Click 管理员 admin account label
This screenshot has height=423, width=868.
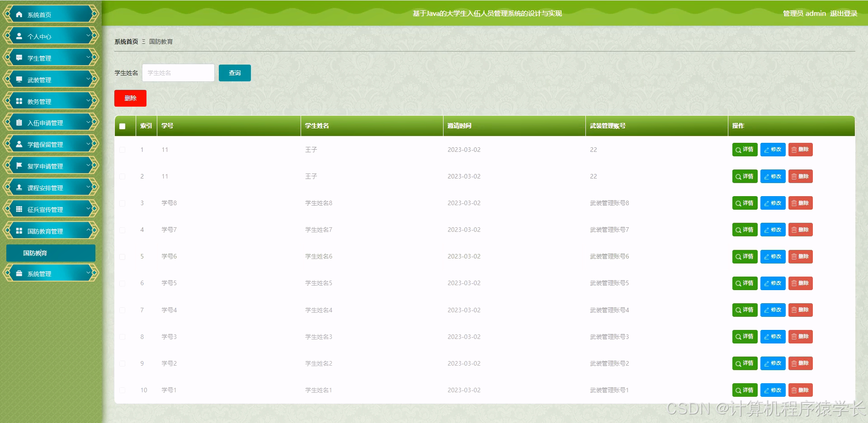(x=804, y=14)
